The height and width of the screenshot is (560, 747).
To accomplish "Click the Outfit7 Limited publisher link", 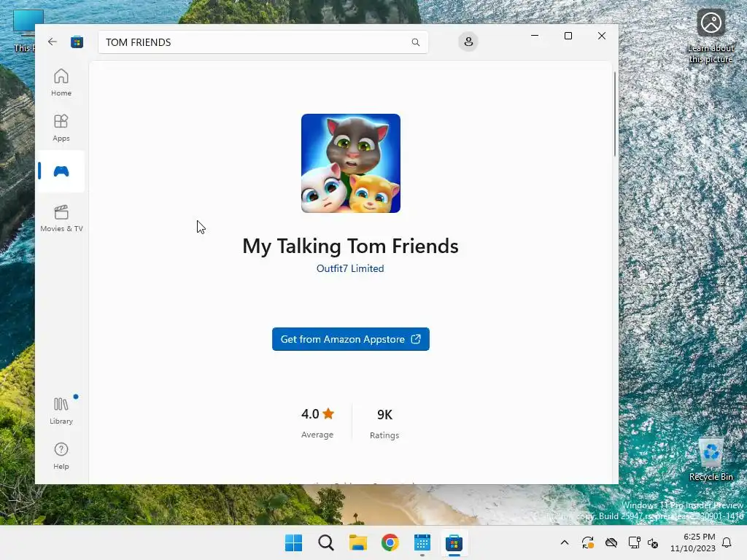I will 350,268.
